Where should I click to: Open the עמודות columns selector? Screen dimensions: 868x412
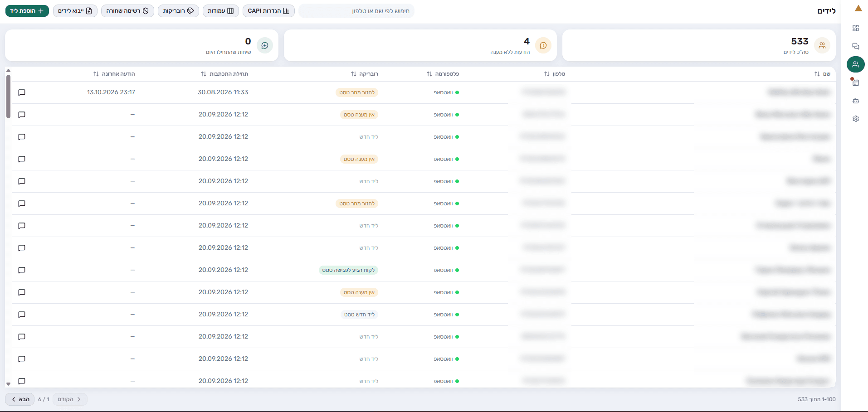[x=221, y=11]
